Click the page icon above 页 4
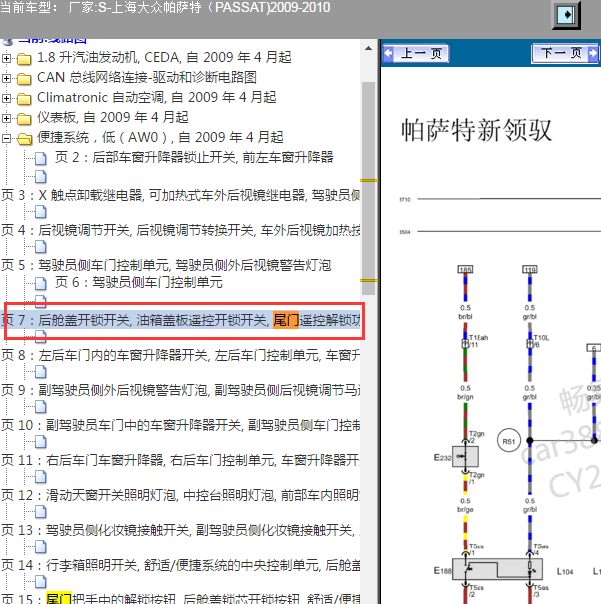 pyautogui.click(x=40, y=211)
